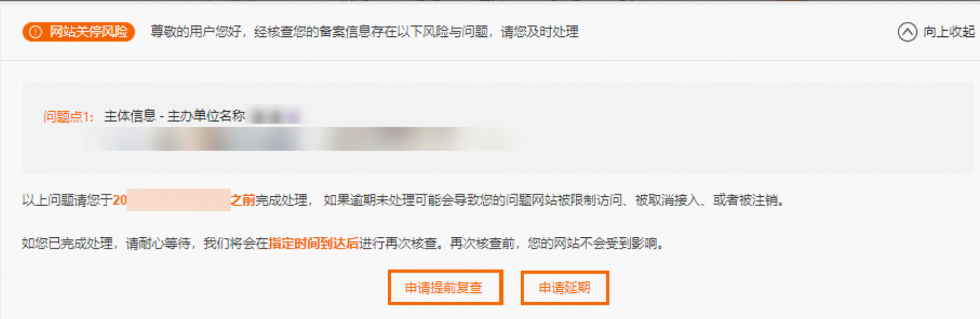Viewport: 980px width, 319px height.
Task: Click the circled up-chevron collapse icon
Action: pyautogui.click(x=907, y=32)
